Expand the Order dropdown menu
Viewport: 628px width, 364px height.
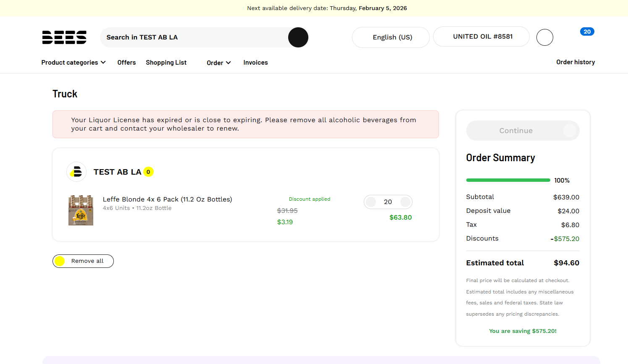pos(219,63)
